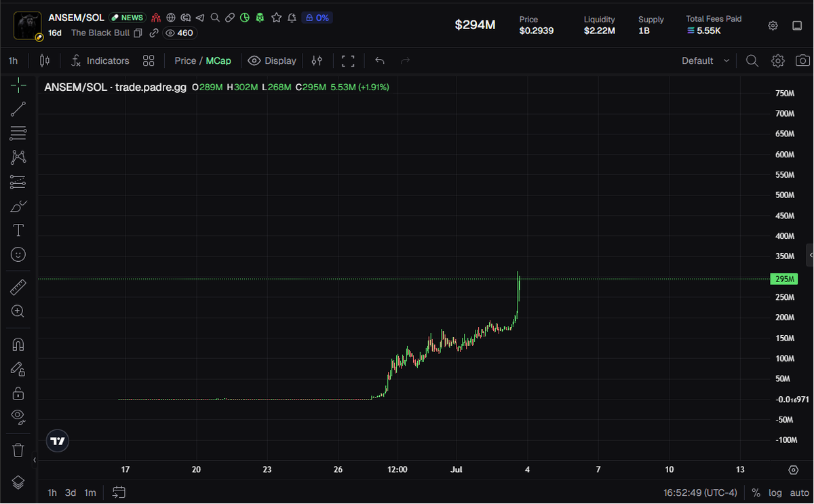Open the page settings gear in header
The height and width of the screenshot is (504, 814).
point(773,25)
